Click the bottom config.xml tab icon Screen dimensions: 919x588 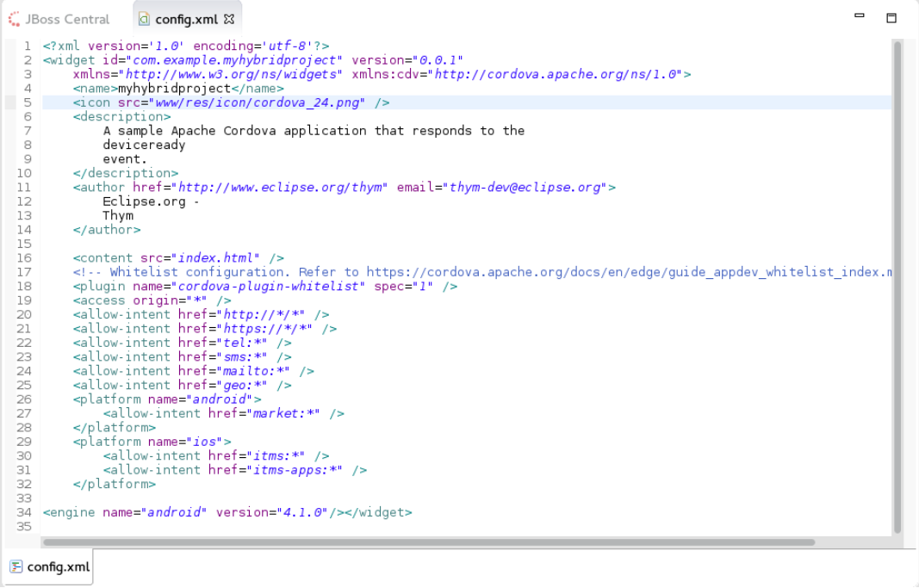coord(16,566)
